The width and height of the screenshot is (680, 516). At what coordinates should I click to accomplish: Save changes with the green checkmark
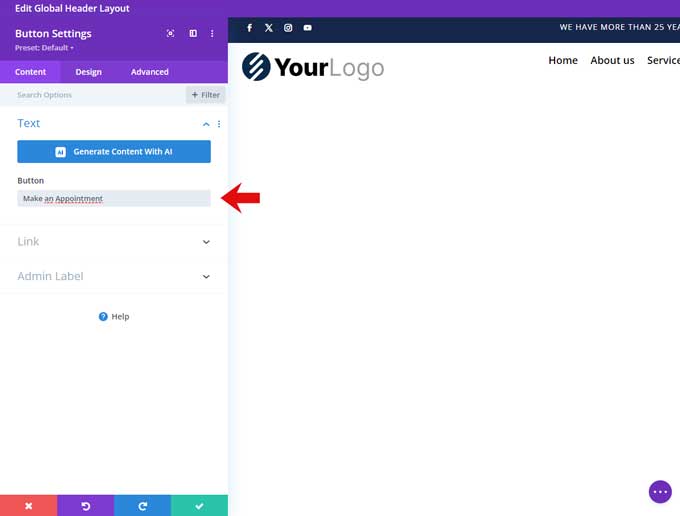199,506
